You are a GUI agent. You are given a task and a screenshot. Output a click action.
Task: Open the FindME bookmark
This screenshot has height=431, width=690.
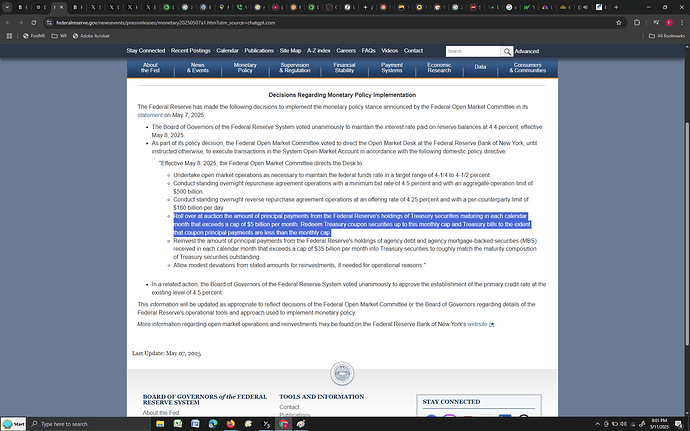(34, 36)
